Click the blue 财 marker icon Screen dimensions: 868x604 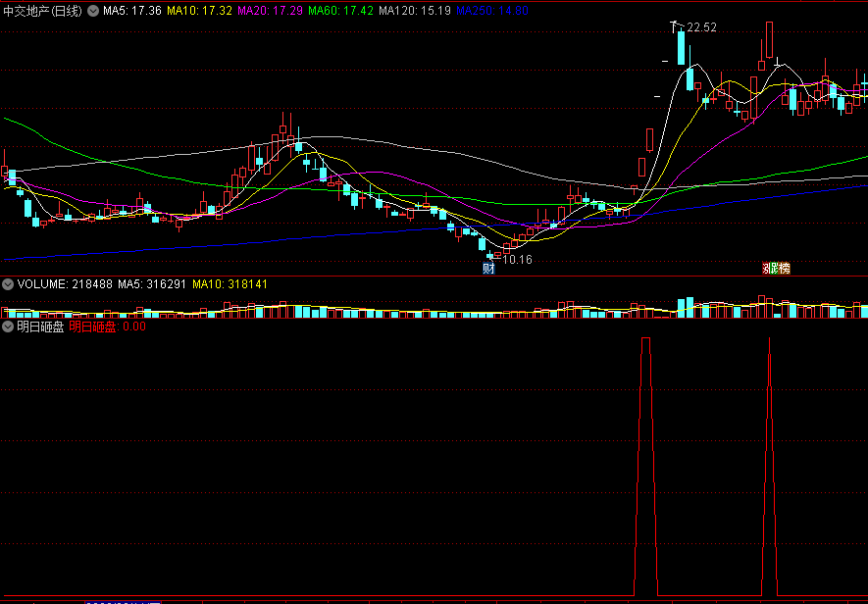point(488,269)
